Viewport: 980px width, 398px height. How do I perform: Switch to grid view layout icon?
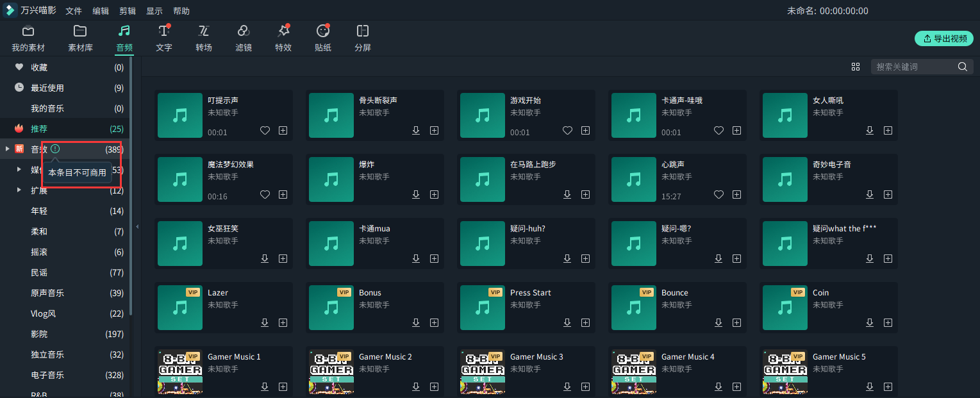856,67
